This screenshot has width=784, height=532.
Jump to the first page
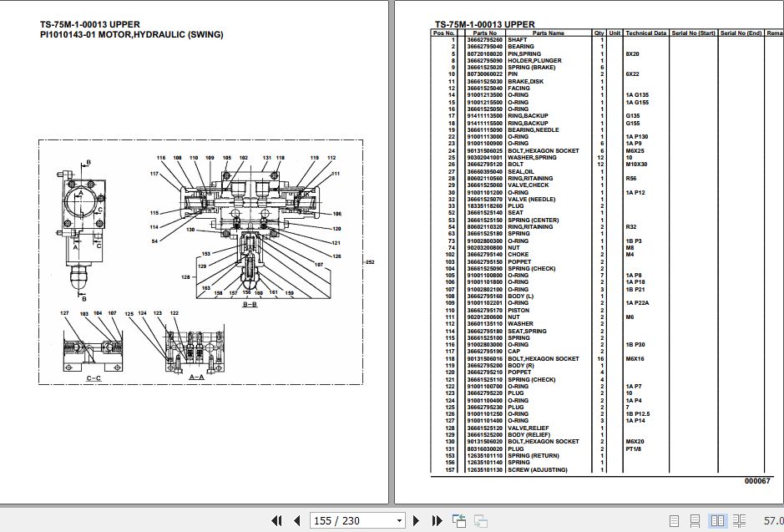[x=276, y=520]
